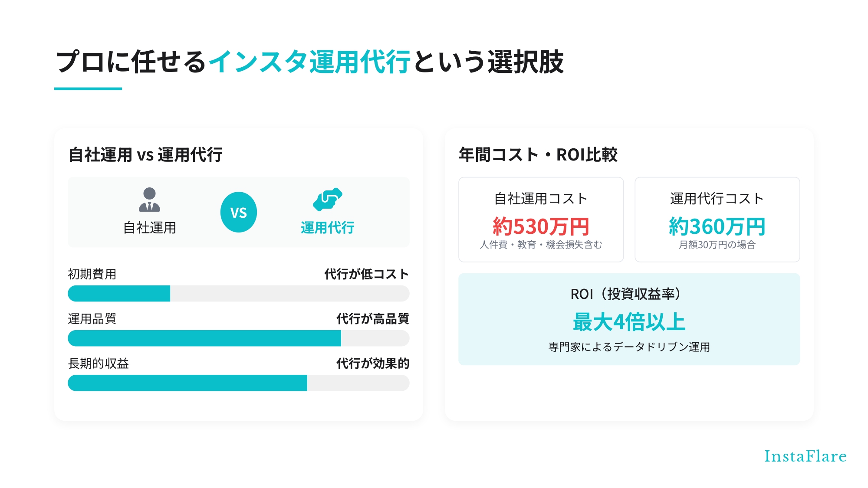The image size is (868, 488).
Task: Click the 運用品質 progress bar
Action: coord(239,338)
